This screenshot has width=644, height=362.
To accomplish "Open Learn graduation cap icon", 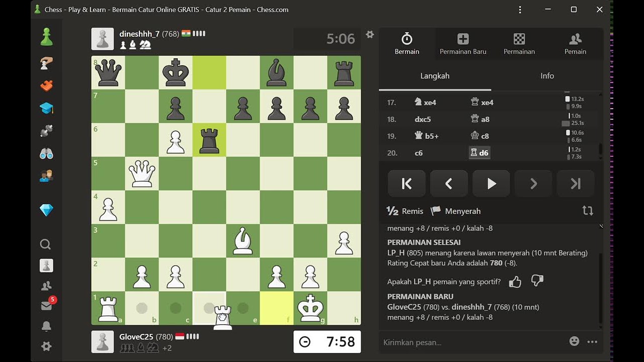I will (x=46, y=108).
